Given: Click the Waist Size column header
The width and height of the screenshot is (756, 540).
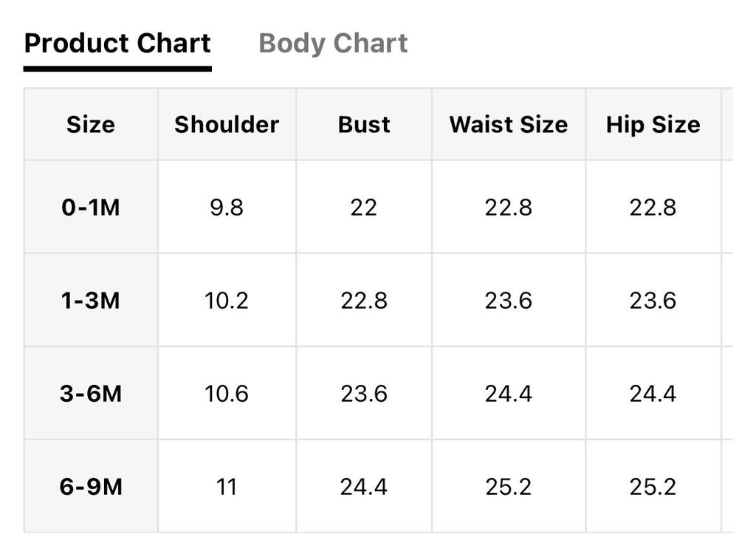Looking at the screenshot, I should point(509,125).
